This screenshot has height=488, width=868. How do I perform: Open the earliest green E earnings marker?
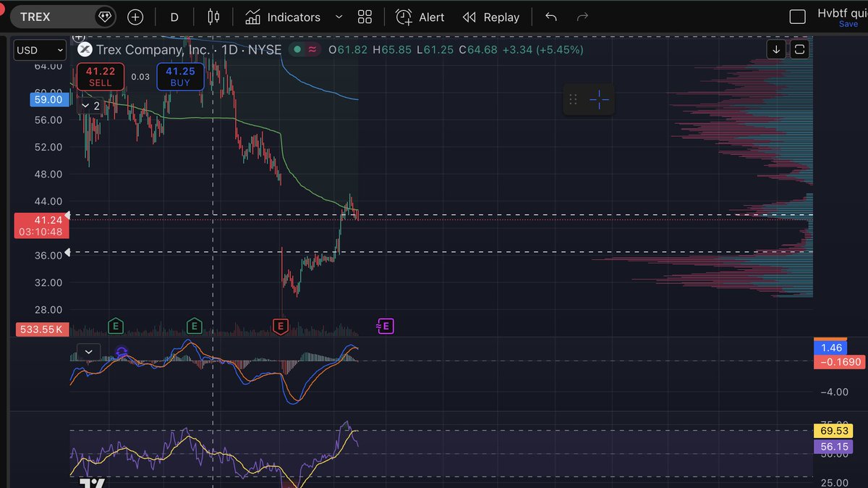click(116, 326)
